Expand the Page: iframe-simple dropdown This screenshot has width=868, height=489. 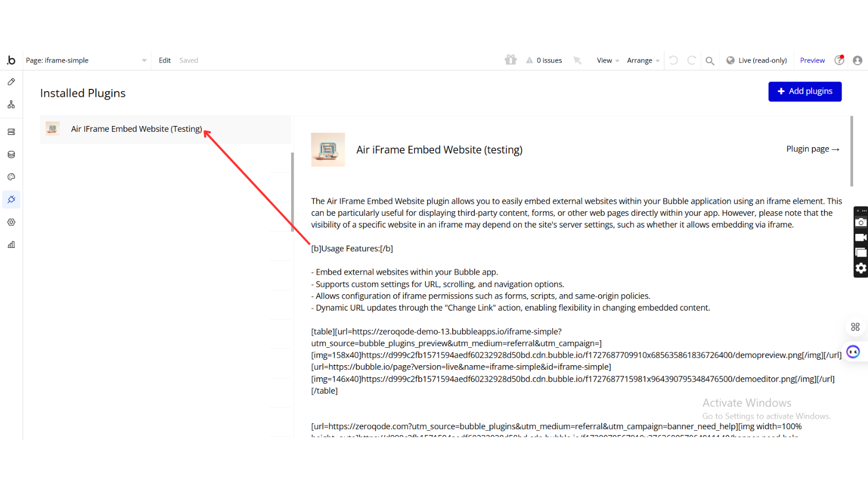(86, 60)
